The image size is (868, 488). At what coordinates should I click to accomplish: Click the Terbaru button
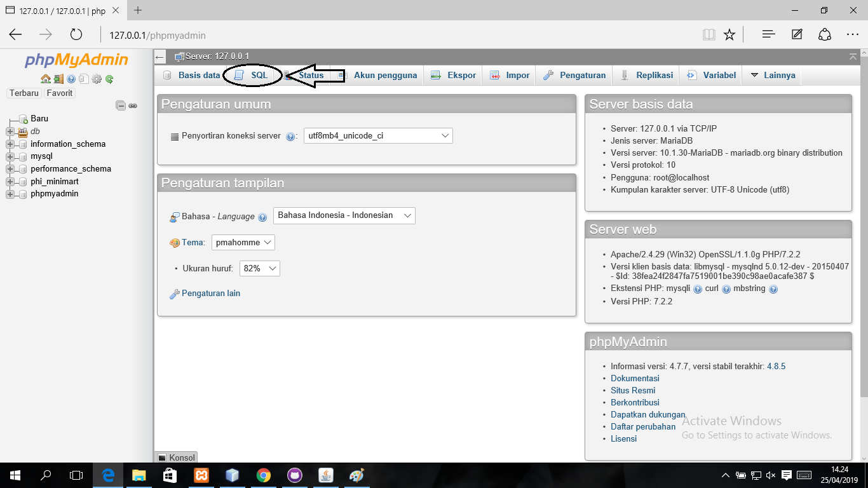(x=24, y=93)
